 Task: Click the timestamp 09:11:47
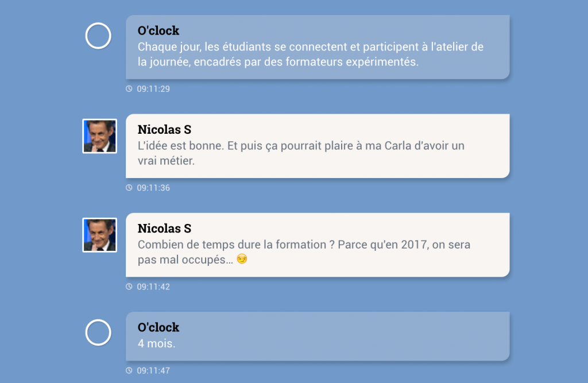(x=153, y=370)
